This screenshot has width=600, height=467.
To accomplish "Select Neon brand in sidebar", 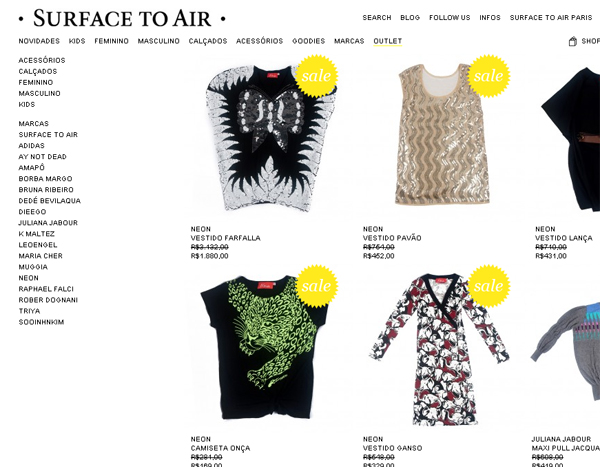I will pos(28,278).
